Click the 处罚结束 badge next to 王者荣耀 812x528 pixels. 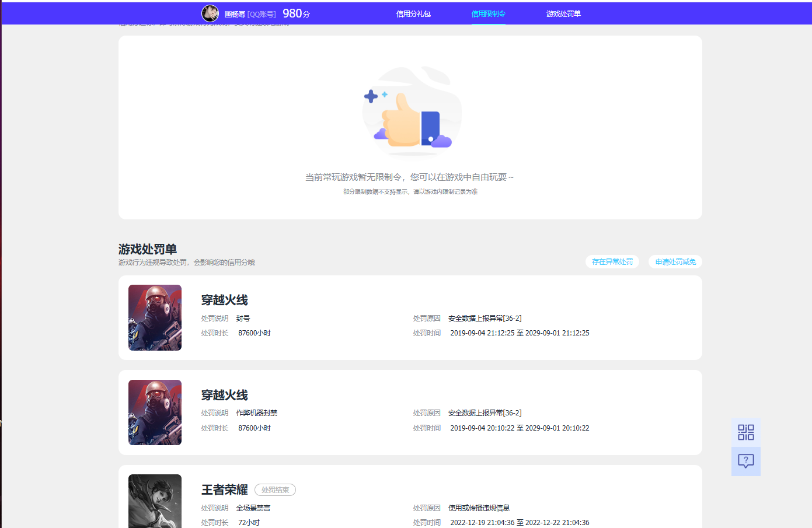[x=275, y=489]
